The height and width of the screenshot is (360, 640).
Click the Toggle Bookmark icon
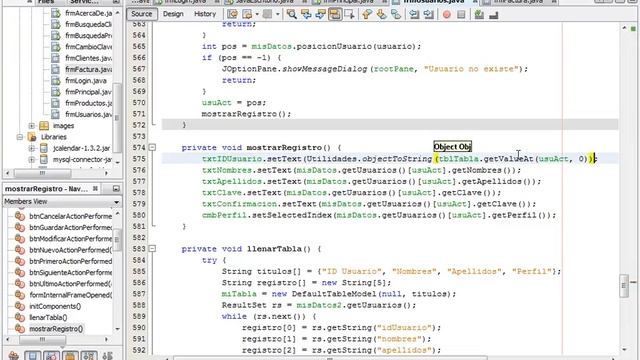[396, 15]
